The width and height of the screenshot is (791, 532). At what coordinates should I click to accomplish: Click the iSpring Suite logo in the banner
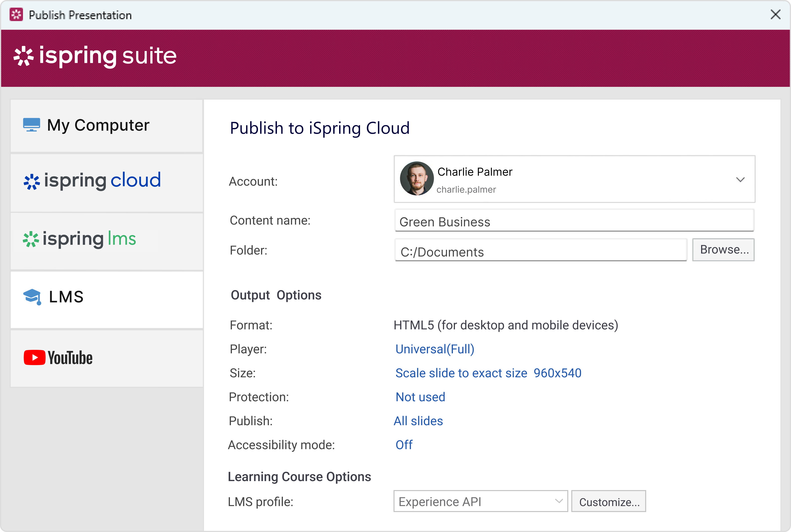(x=95, y=56)
